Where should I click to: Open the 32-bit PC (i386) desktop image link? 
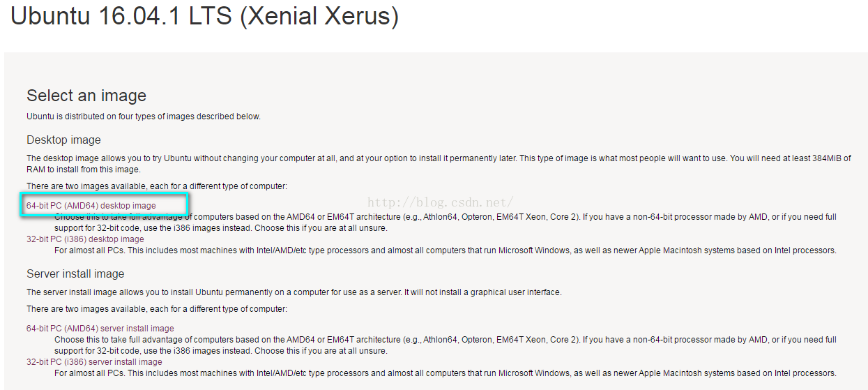click(85, 239)
